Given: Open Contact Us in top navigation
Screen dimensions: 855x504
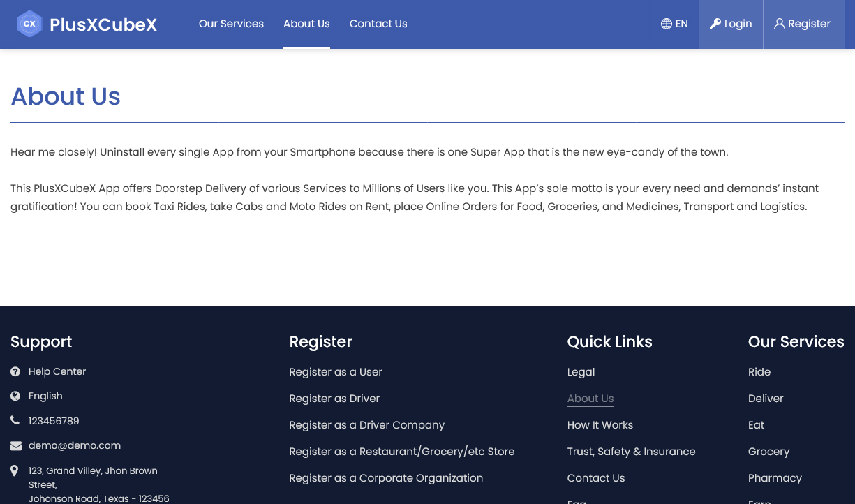Looking at the screenshot, I should (x=378, y=24).
